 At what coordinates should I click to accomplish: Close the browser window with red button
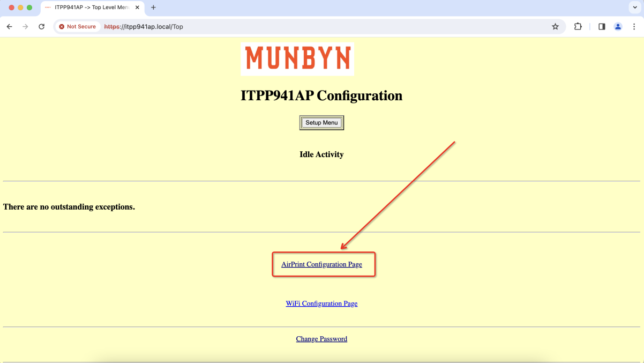[11, 8]
